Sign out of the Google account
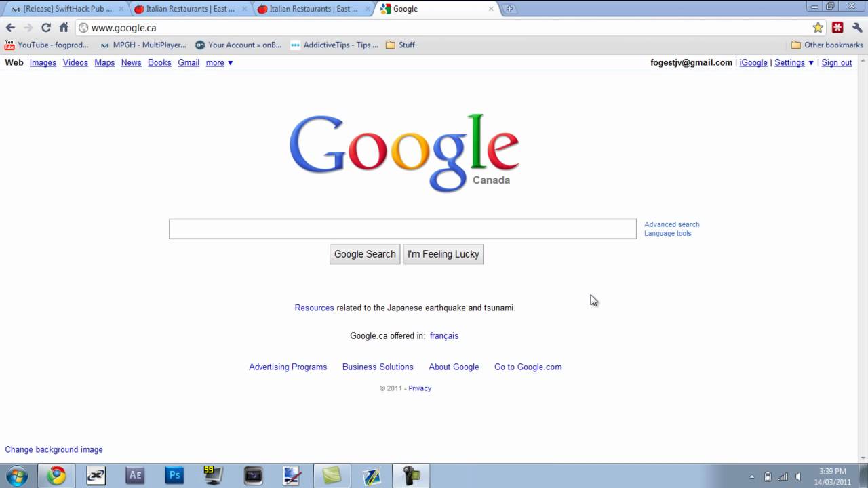Viewport: 868px width, 488px height. click(x=837, y=62)
